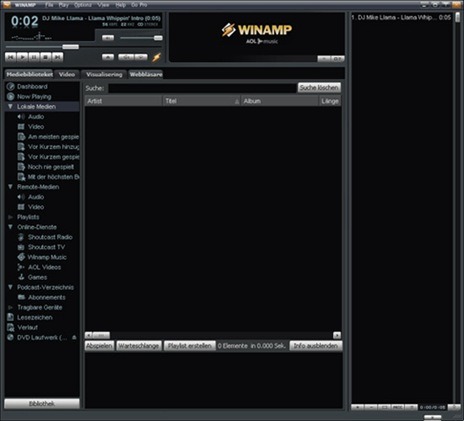This screenshot has height=421, width=464.
Task: Open the Vor Kurzem hinzugefügt view
Action: [x=53, y=147]
